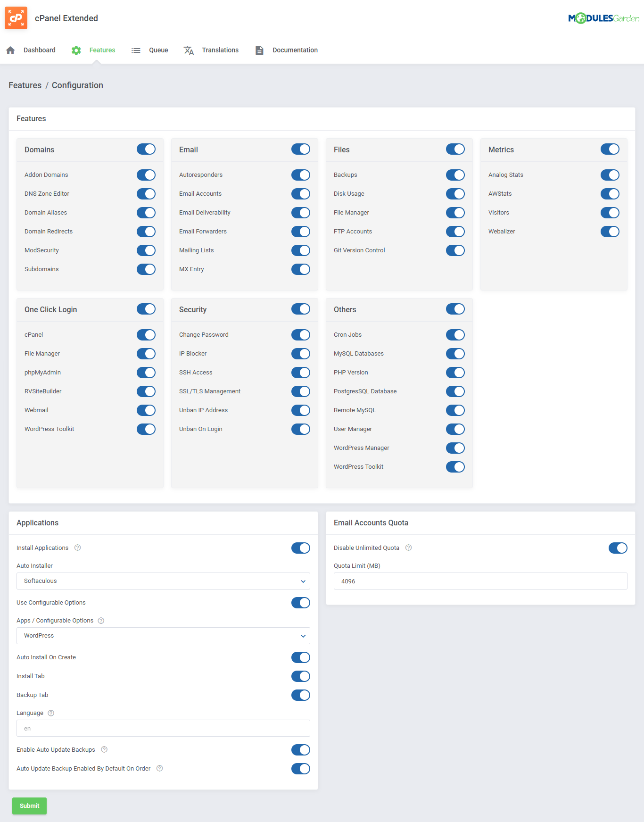Click the Features gear icon

76,50
